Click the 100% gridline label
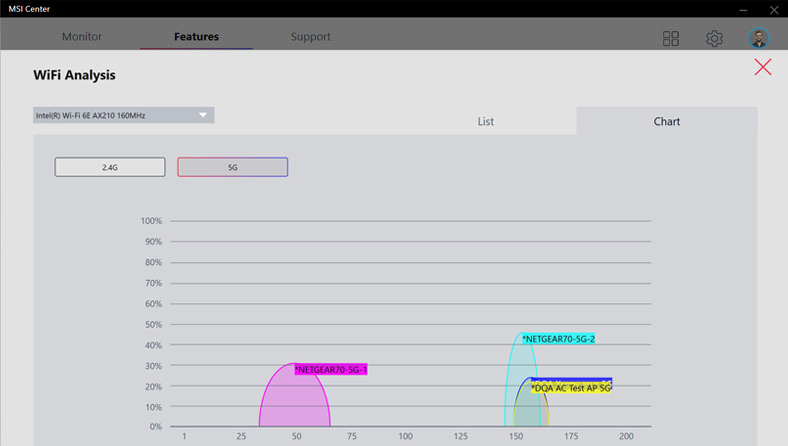 pos(151,221)
